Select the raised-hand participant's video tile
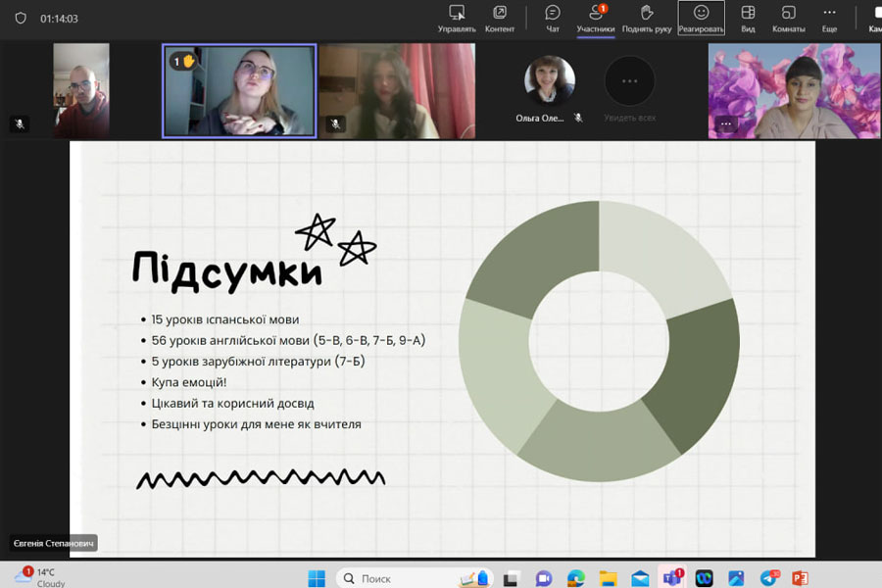 point(239,90)
